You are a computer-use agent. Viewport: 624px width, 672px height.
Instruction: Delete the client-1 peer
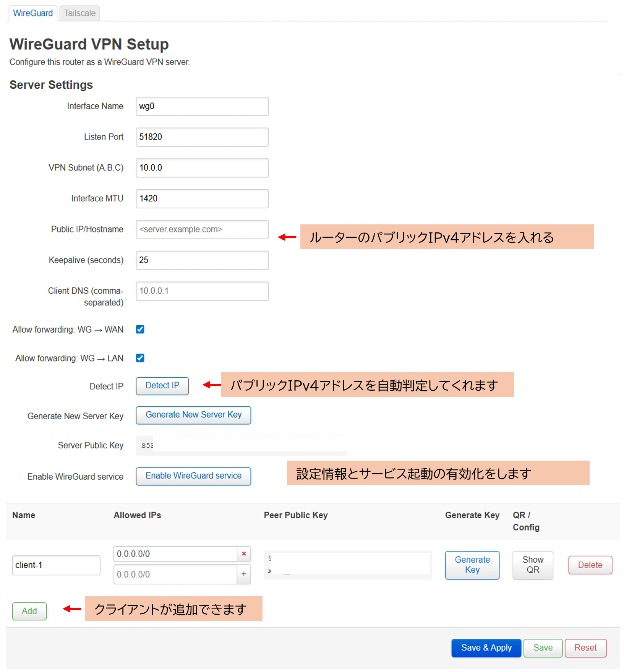[x=590, y=565]
